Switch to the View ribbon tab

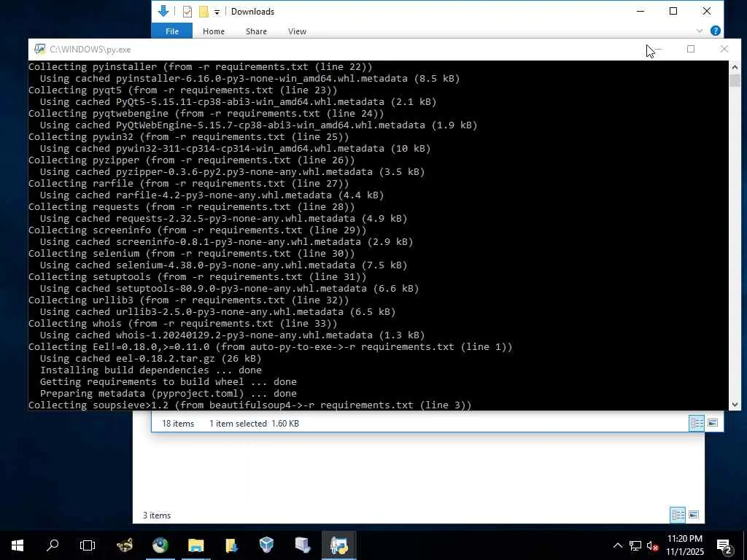pos(298,31)
